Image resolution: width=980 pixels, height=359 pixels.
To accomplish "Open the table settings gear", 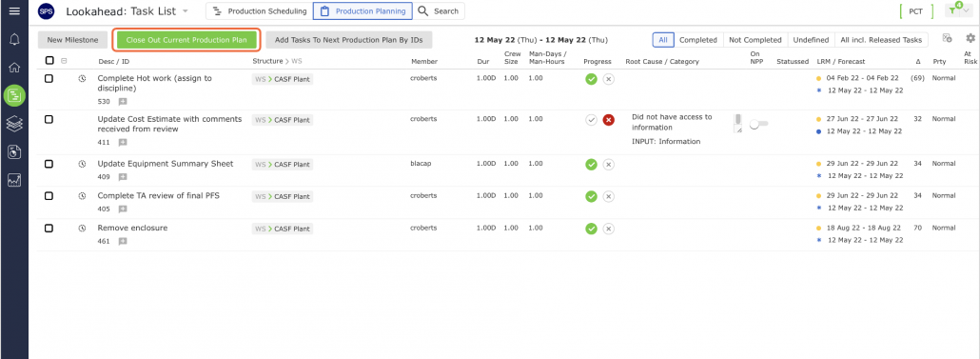I will pyautogui.click(x=970, y=39).
